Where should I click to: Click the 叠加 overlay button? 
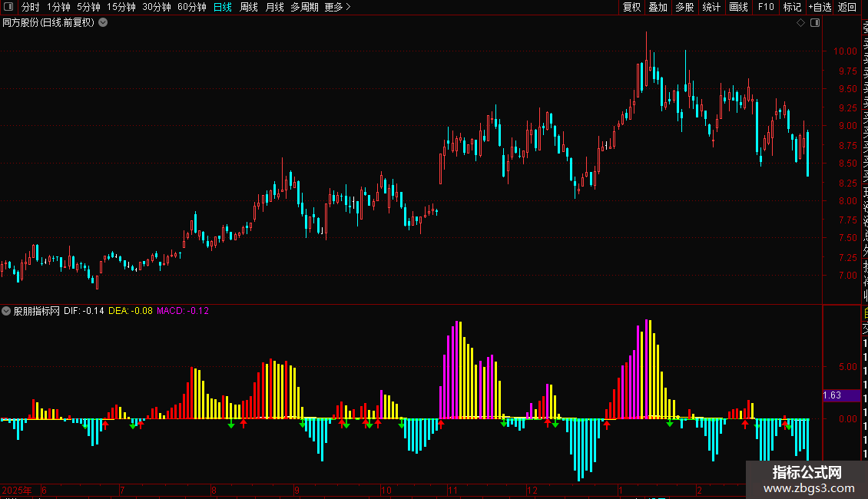(x=658, y=7)
